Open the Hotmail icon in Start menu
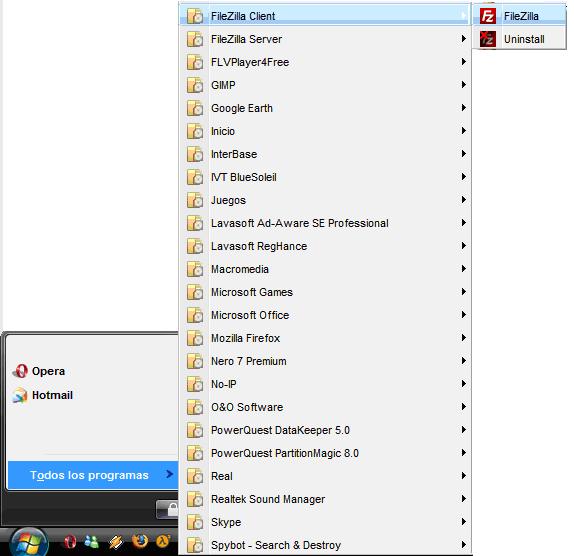 pos(20,395)
